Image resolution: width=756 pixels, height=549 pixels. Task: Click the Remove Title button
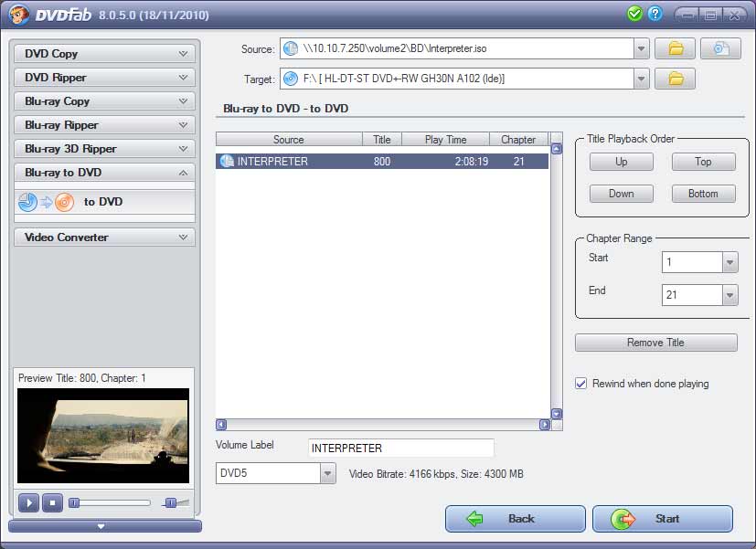point(655,343)
